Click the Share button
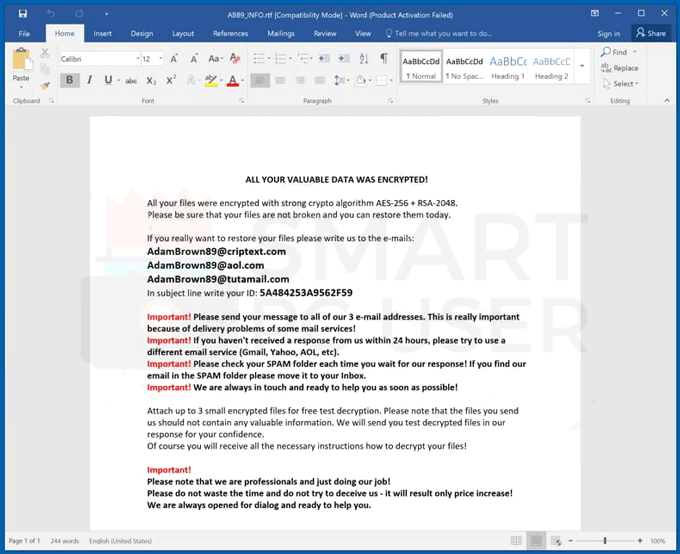680x554 pixels. (x=651, y=33)
